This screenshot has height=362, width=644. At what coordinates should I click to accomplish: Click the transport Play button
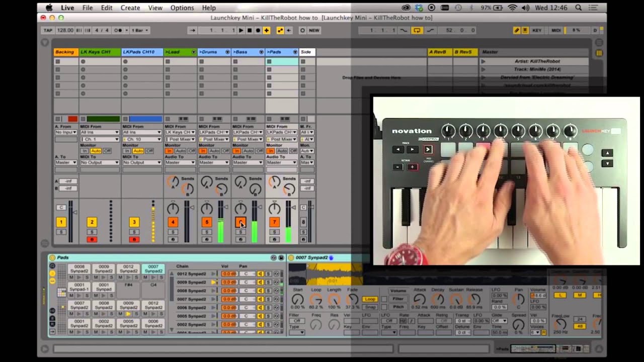[x=241, y=30]
